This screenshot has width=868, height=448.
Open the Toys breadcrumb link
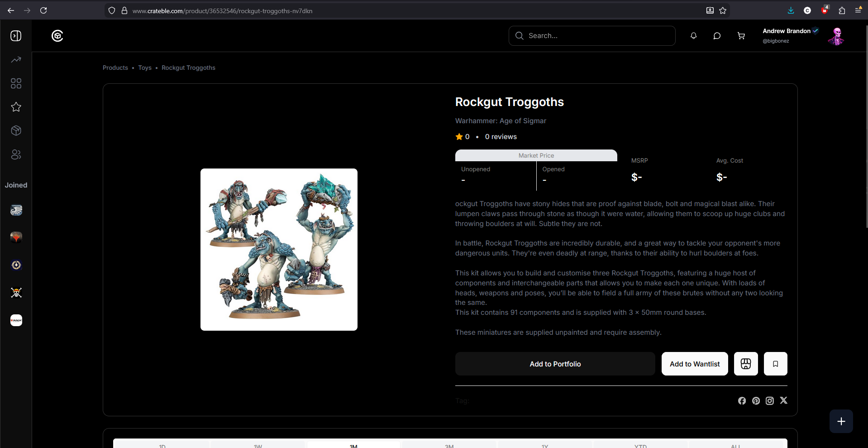(145, 67)
